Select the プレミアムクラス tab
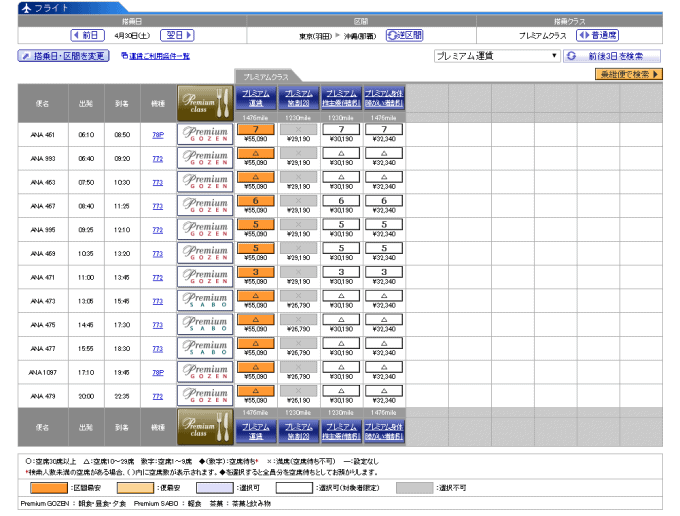680x516 pixels. pos(267,77)
